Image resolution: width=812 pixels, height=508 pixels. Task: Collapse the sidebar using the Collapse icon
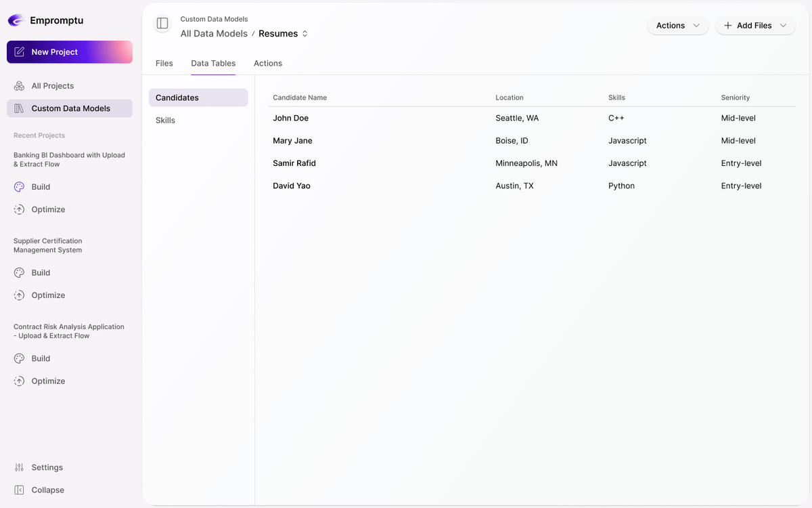(x=19, y=490)
